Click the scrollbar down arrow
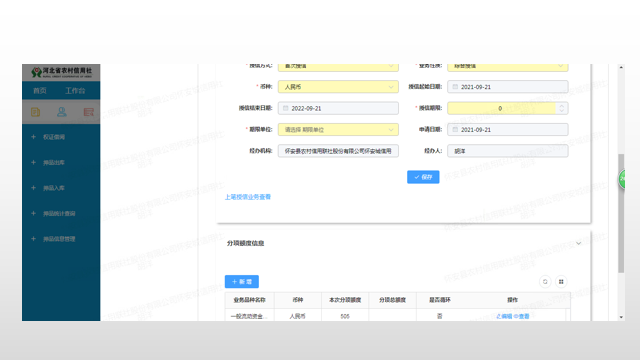640x360 pixels. click(621, 317)
